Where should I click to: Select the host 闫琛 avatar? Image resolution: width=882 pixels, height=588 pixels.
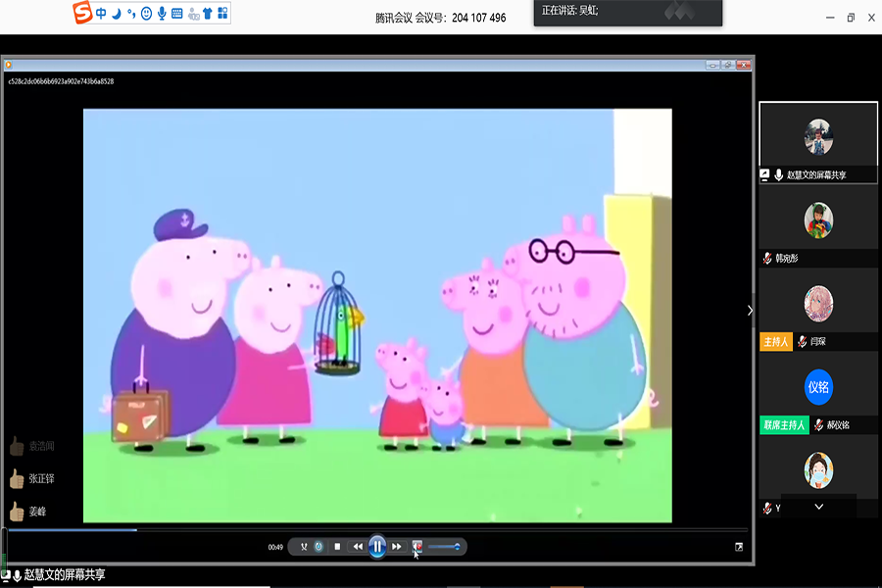click(818, 304)
